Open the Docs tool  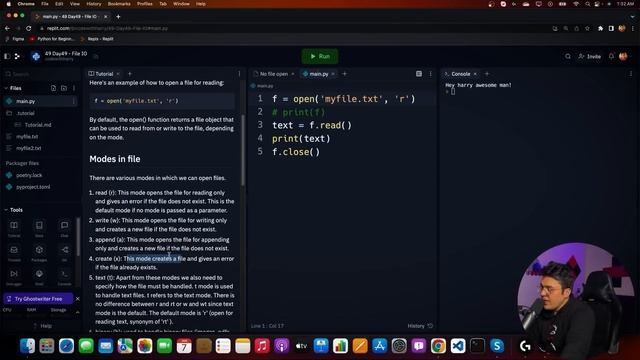(x=39, y=229)
